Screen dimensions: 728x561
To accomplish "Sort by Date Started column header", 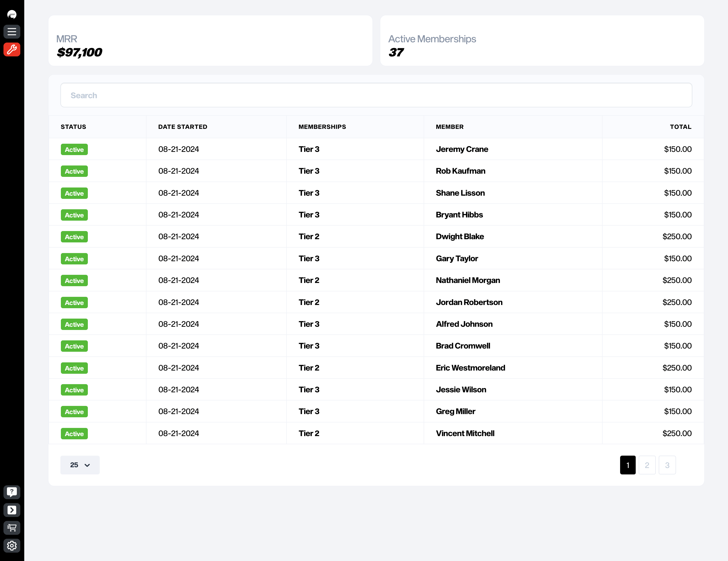I will 182,127.
